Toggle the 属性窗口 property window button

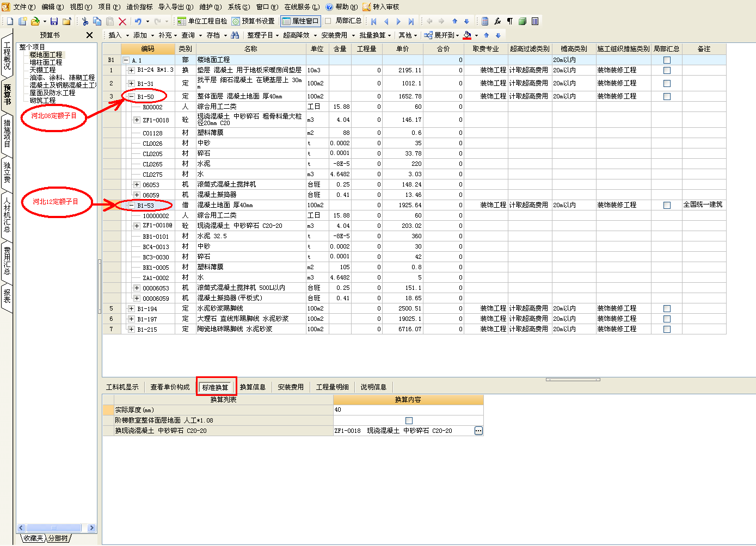click(300, 21)
